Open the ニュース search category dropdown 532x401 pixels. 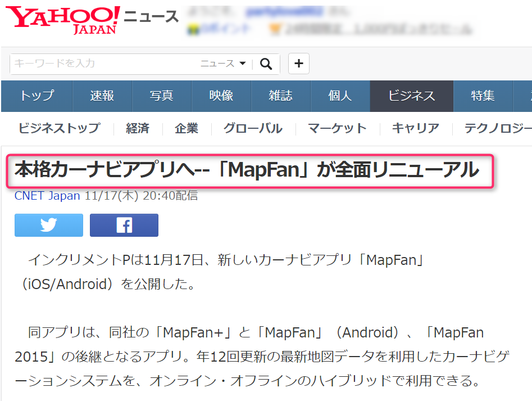click(x=223, y=64)
